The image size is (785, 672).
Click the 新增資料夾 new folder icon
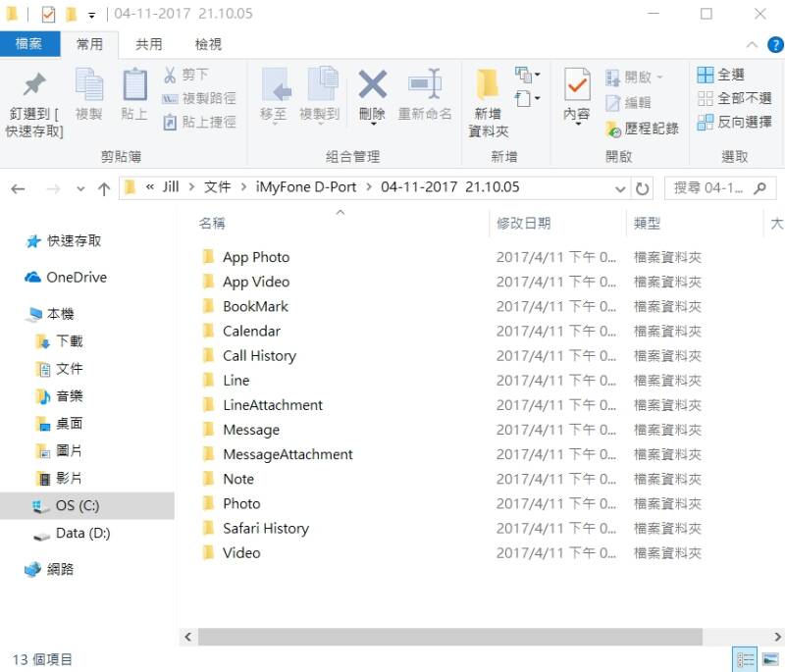488,83
